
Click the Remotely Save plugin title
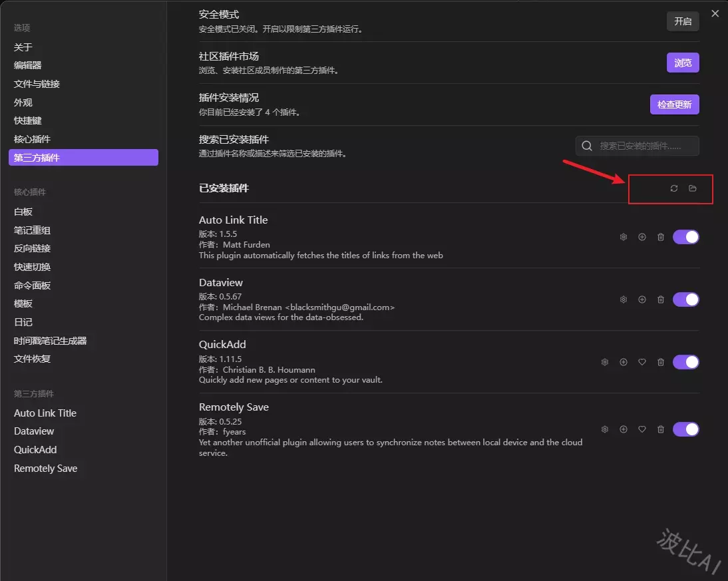coord(234,407)
